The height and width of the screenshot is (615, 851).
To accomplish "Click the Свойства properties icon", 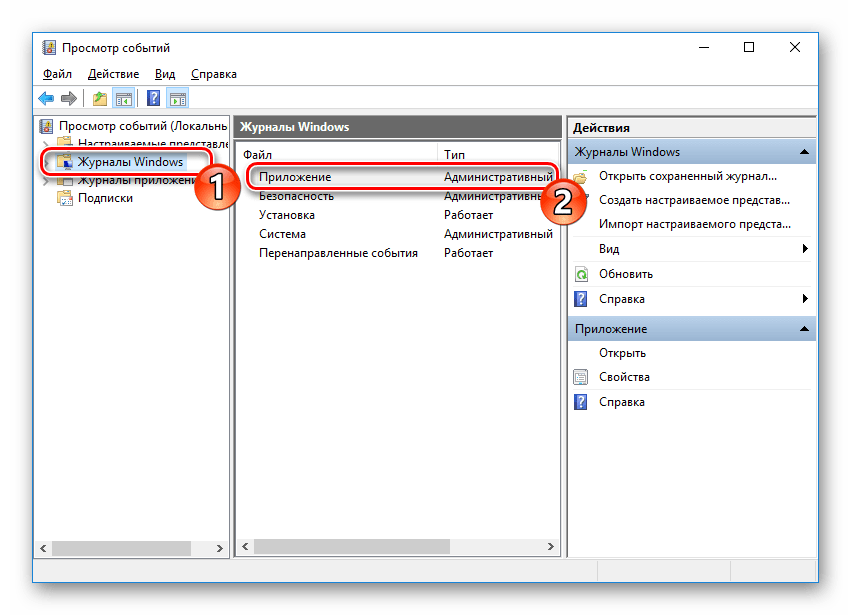I will point(581,377).
